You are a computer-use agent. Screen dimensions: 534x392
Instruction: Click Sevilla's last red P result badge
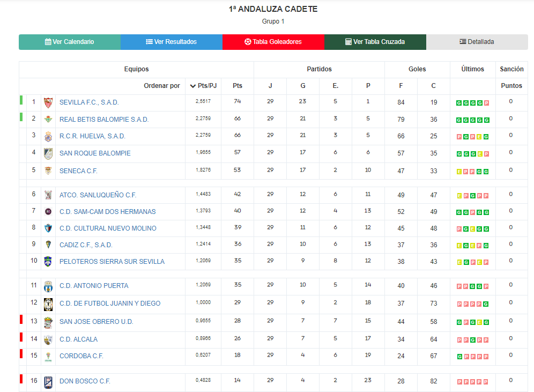coord(486,103)
